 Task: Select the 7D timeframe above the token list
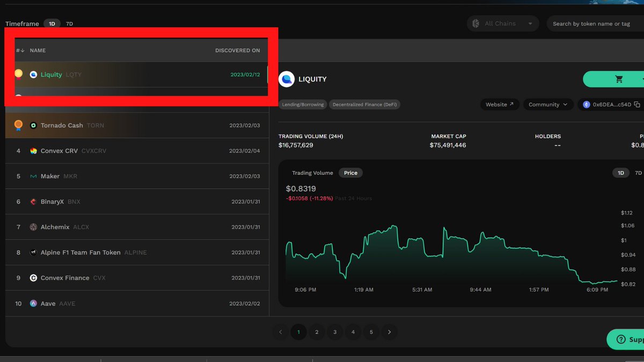click(70, 24)
